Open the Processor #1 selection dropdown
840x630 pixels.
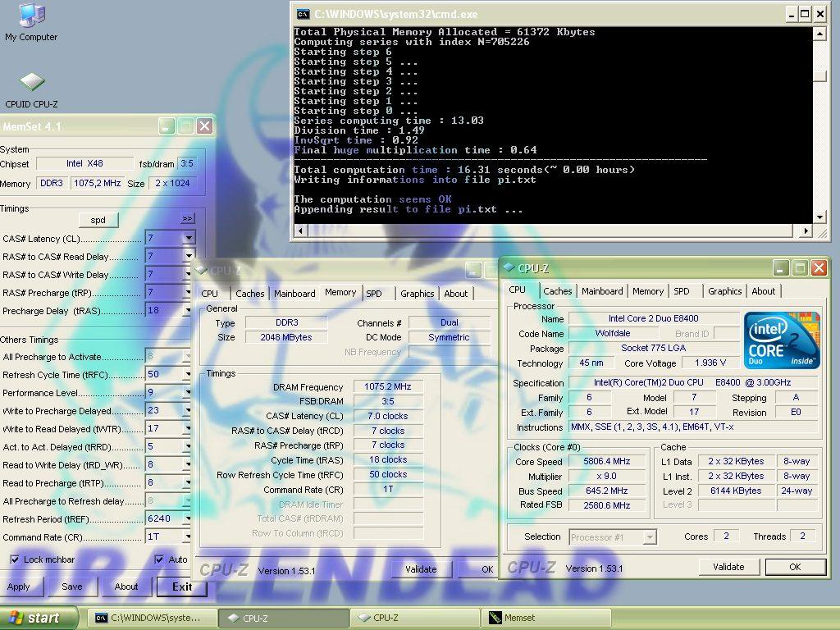650,536
